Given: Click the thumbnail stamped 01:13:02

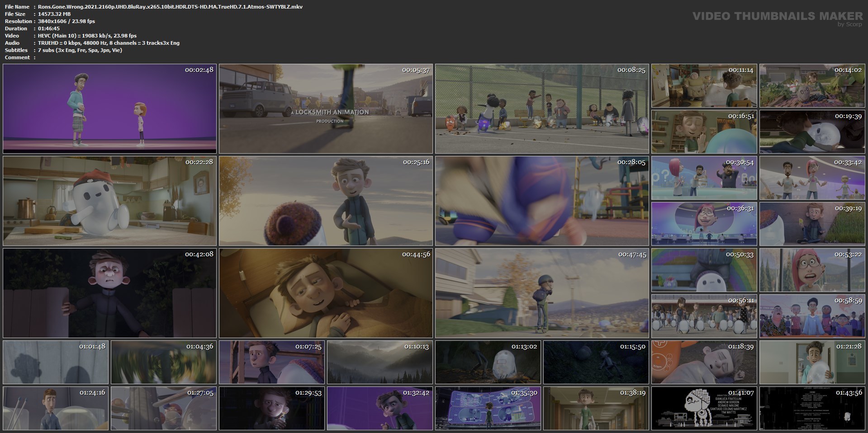Looking at the screenshot, I should pos(488,362).
